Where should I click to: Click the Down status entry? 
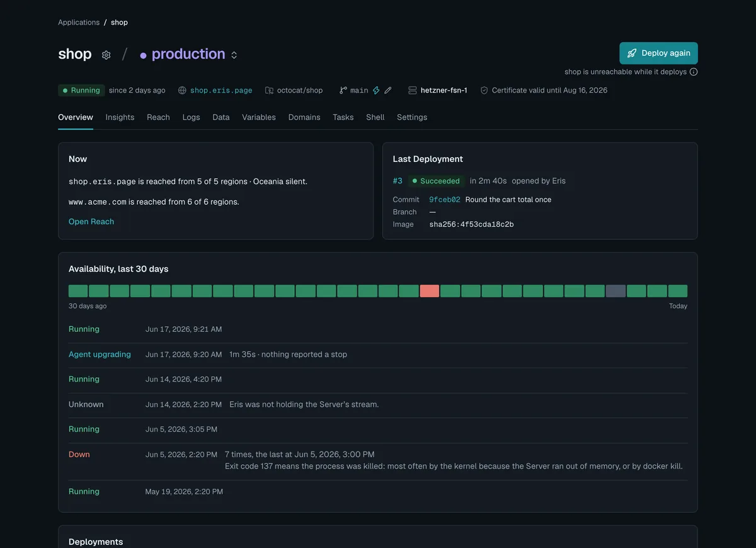pyautogui.click(x=79, y=455)
